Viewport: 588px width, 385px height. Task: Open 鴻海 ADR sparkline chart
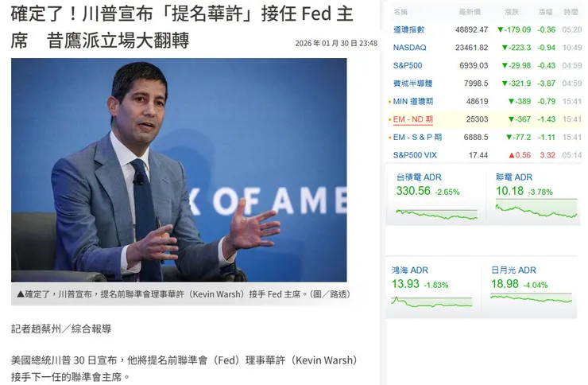(x=431, y=302)
